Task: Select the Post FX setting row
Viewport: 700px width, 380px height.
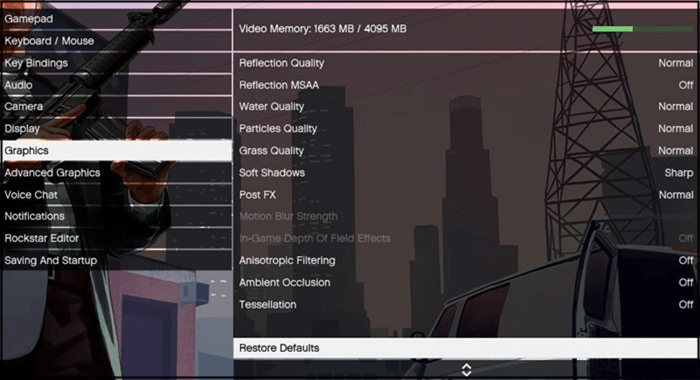Action: [x=465, y=195]
